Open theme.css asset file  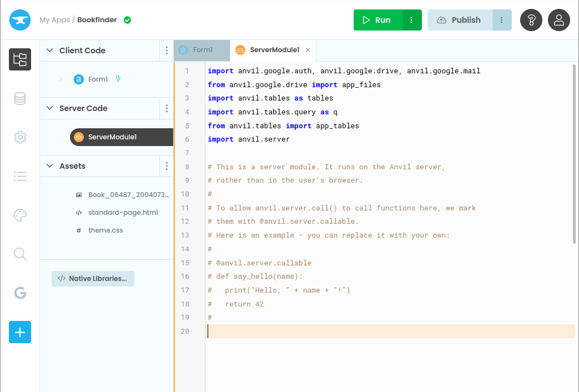click(x=105, y=230)
